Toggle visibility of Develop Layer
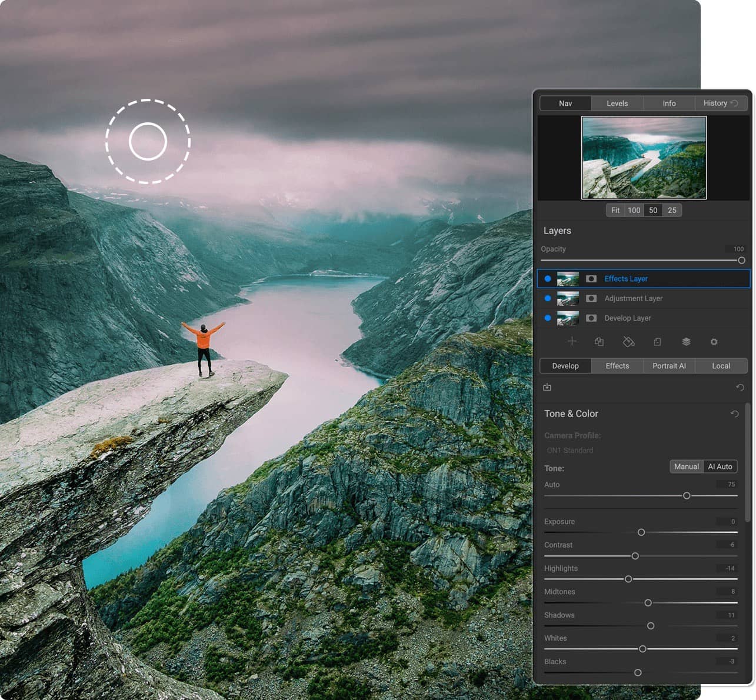 click(548, 318)
